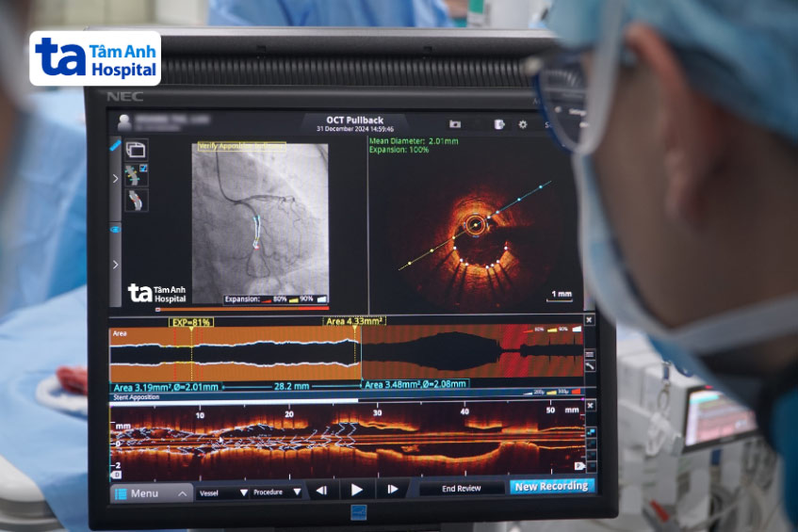Click the angiography coregistration image
This screenshot has height=532, width=798.
click(260, 224)
